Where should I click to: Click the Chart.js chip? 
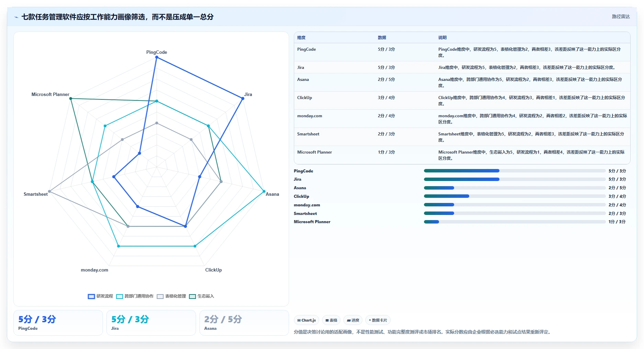point(307,320)
